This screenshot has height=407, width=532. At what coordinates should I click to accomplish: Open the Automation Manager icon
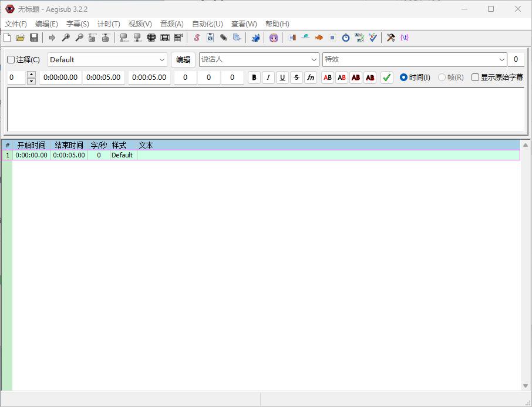(x=255, y=38)
